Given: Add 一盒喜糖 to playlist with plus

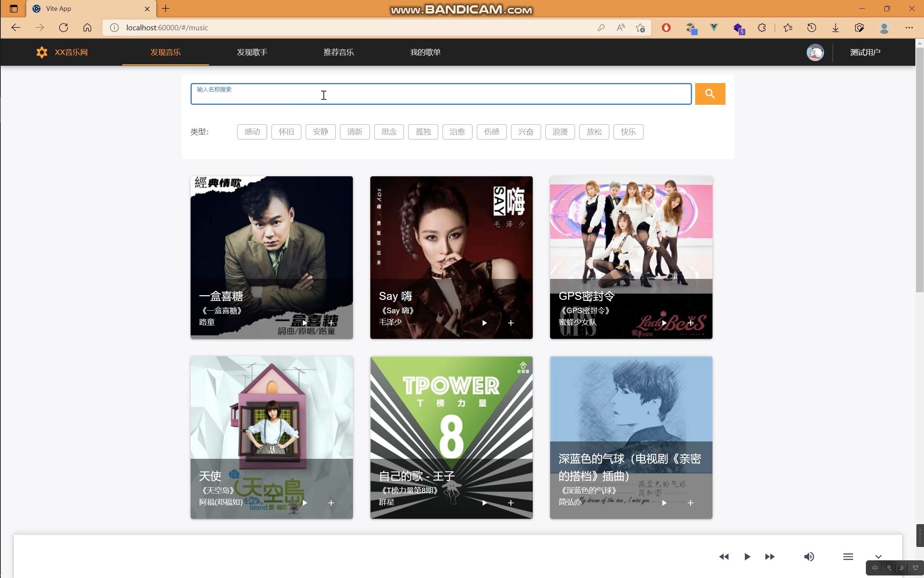Looking at the screenshot, I should coord(331,323).
